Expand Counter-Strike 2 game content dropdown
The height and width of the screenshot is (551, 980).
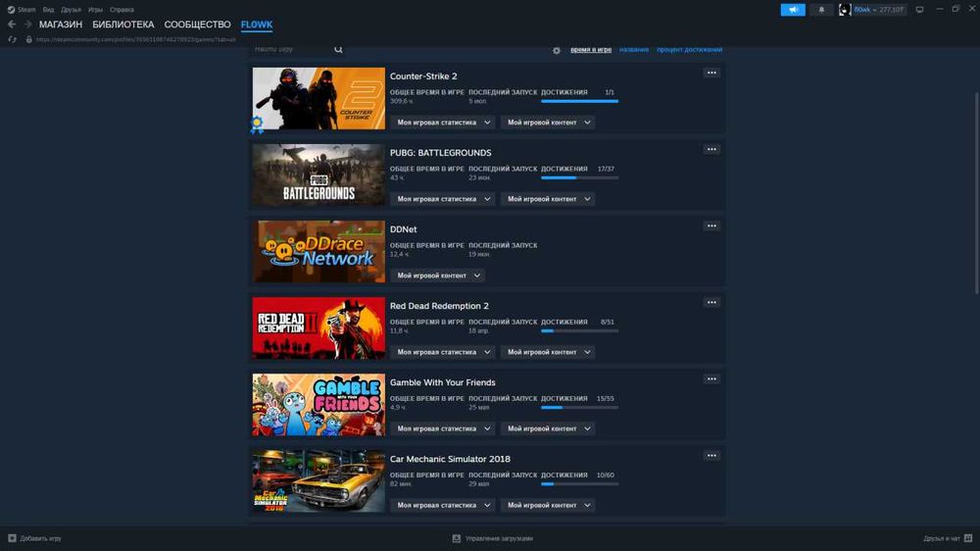548,123
